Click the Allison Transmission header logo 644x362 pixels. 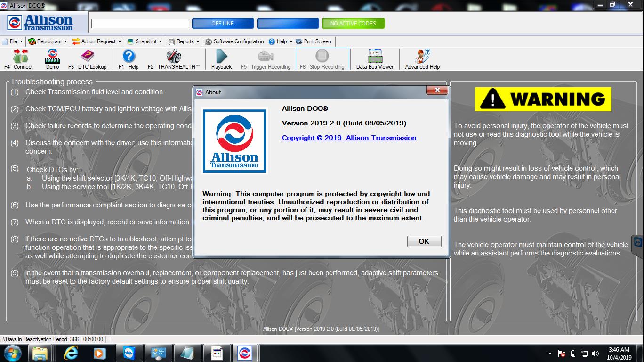pos(40,23)
